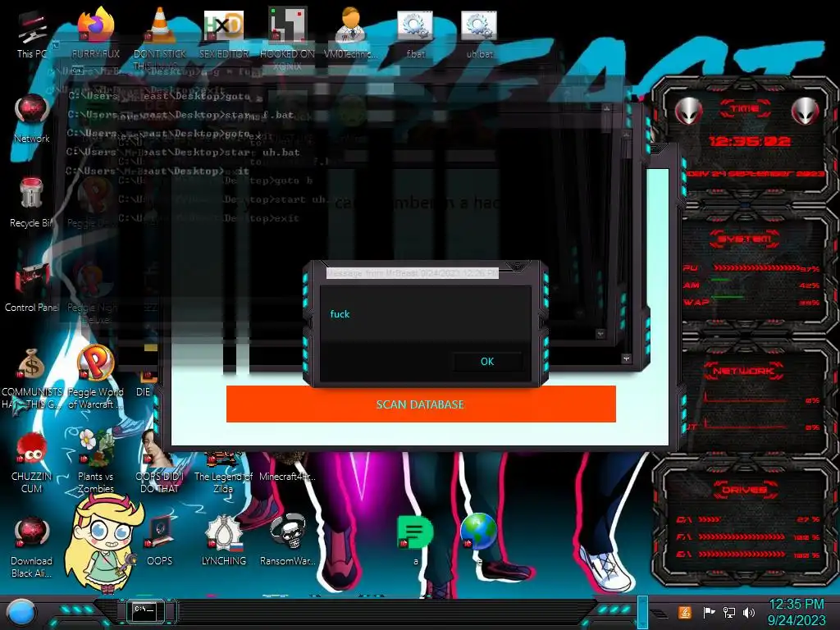The height and width of the screenshot is (630, 840).
Task: Click the CPU usage bar in SYSTEM gadget
Action: 757,267
